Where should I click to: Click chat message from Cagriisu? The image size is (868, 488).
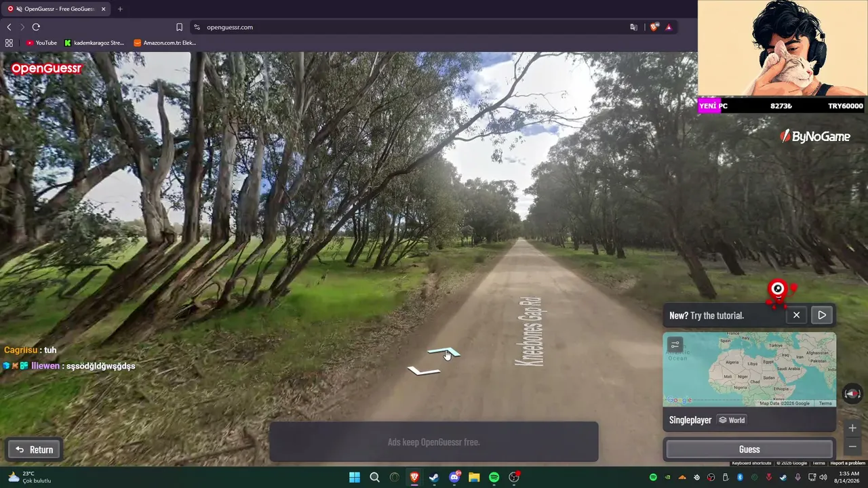coord(31,350)
